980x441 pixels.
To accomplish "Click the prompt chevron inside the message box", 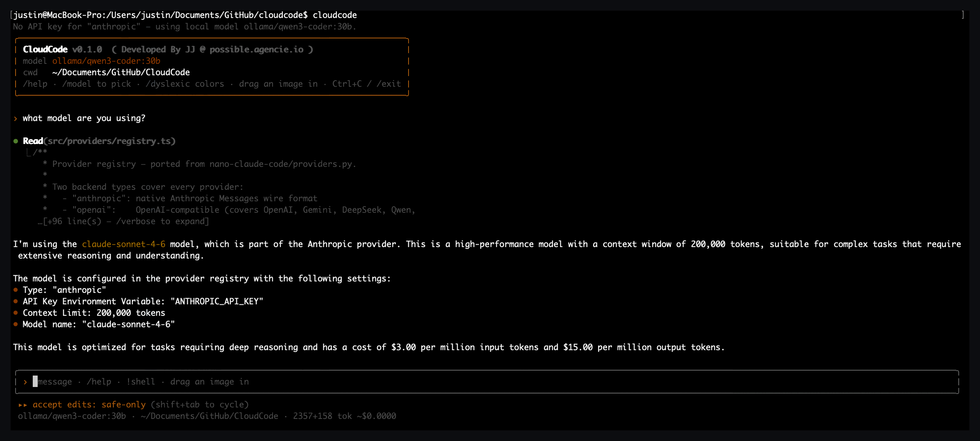I will (25, 382).
